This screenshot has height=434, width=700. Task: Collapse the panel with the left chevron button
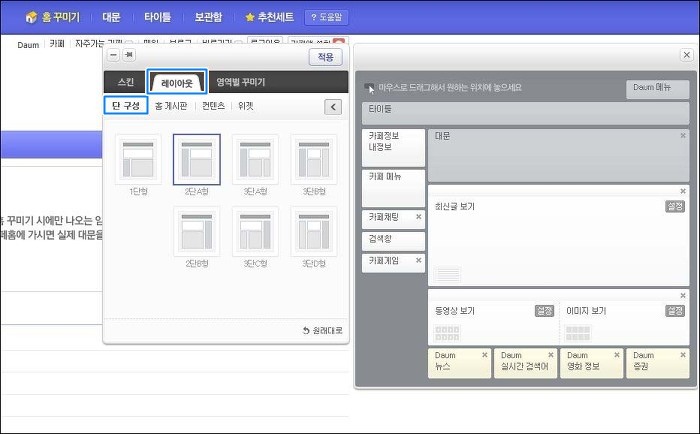pos(333,107)
